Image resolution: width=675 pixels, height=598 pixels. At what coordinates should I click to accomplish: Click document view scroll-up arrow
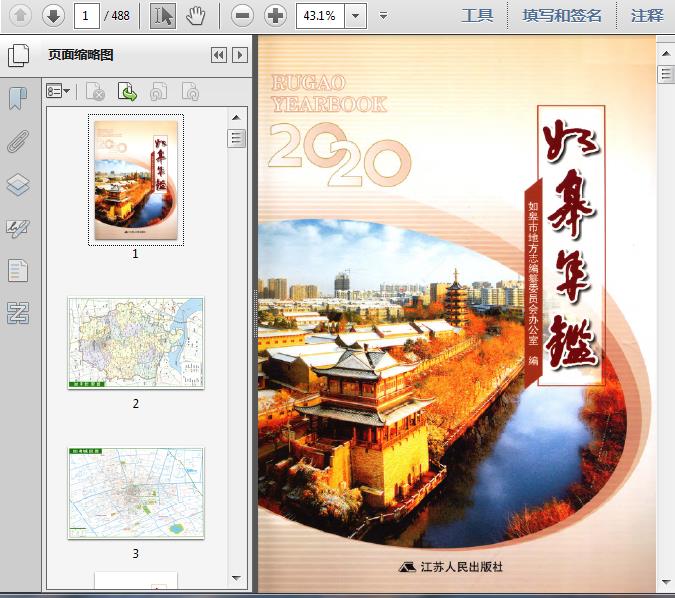click(666, 53)
